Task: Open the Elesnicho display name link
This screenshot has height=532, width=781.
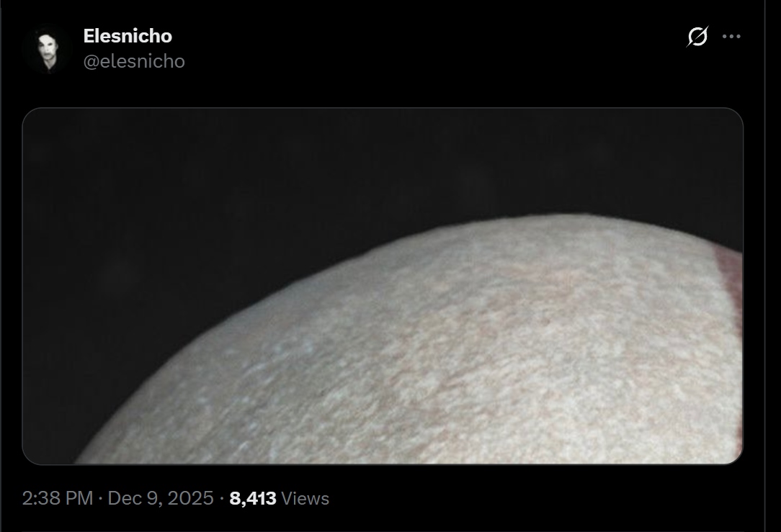Action: point(128,36)
